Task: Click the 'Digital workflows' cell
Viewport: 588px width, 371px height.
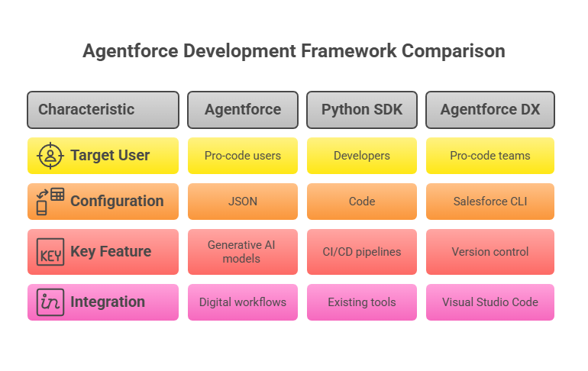Action: 243,302
